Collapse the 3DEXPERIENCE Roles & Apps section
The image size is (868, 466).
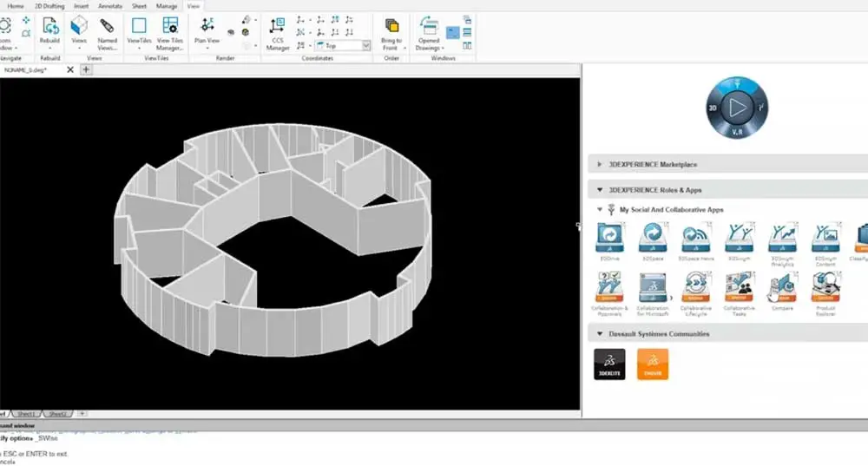(600, 190)
